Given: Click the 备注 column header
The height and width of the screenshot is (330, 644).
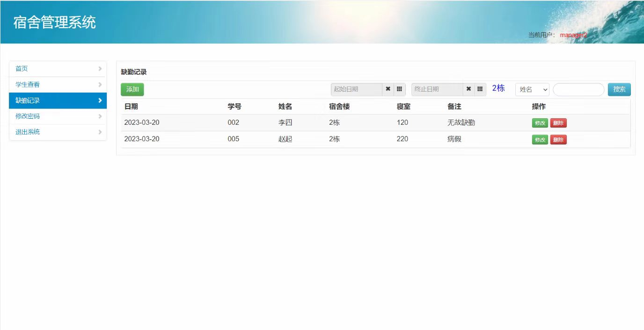Looking at the screenshot, I should point(454,107).
